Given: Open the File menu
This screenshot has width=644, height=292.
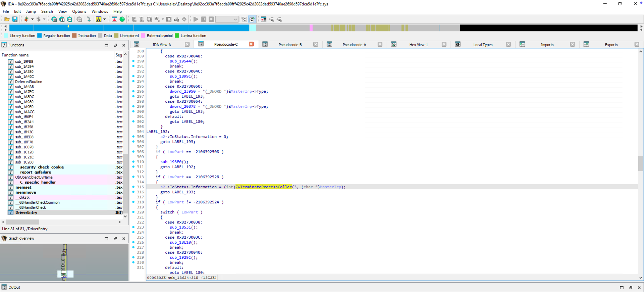Looking at the screenshot, I should 6,11.
